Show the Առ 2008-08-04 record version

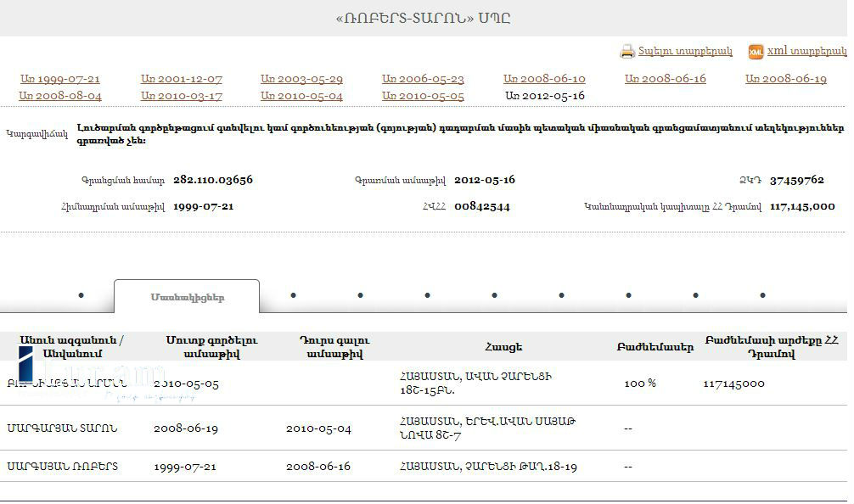tap(60, 96)
